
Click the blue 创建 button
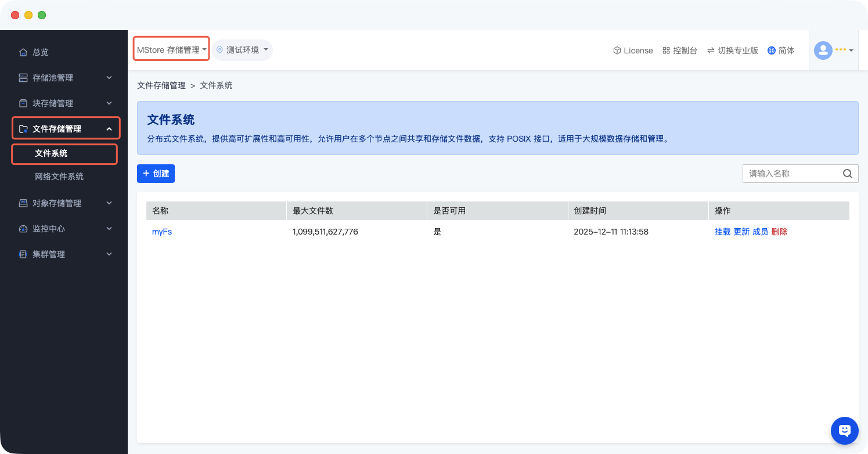tap(156, 174)
